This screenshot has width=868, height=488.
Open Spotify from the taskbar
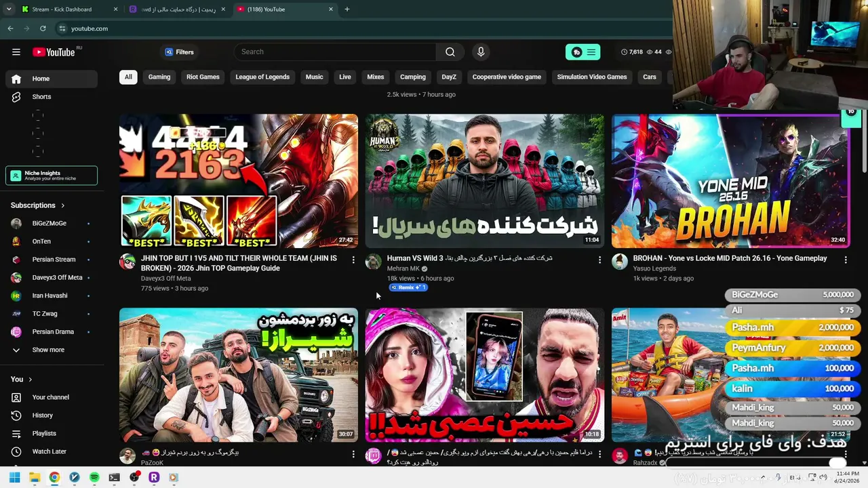point(94,477)
